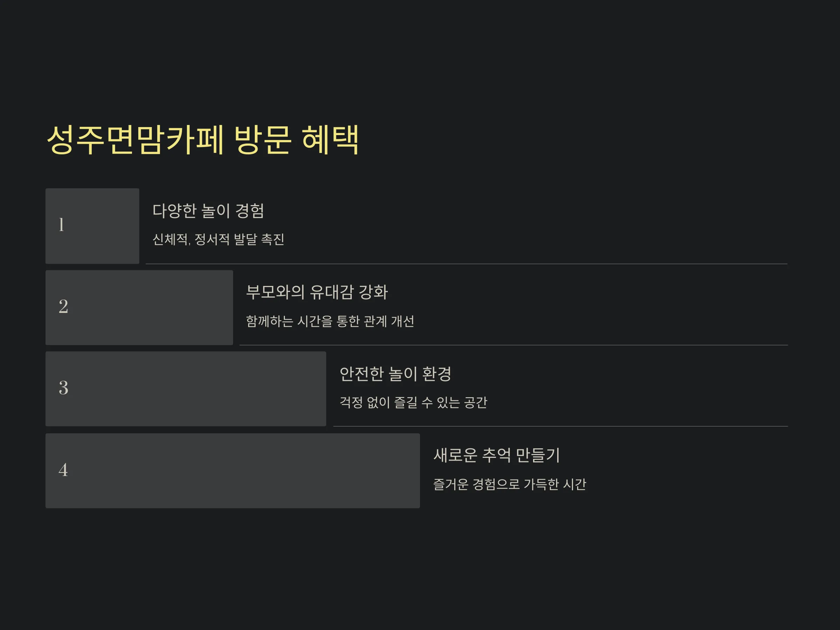Click the subtext 신체적, 정서적 발달 촉진
This screenshot has width=840, height=630.
[x=218, y=240]
